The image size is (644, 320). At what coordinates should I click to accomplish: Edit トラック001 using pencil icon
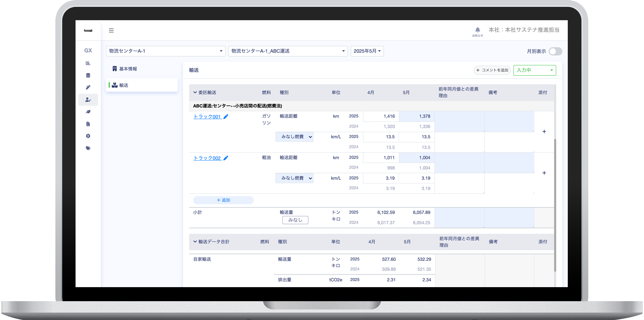coord(226,117)
